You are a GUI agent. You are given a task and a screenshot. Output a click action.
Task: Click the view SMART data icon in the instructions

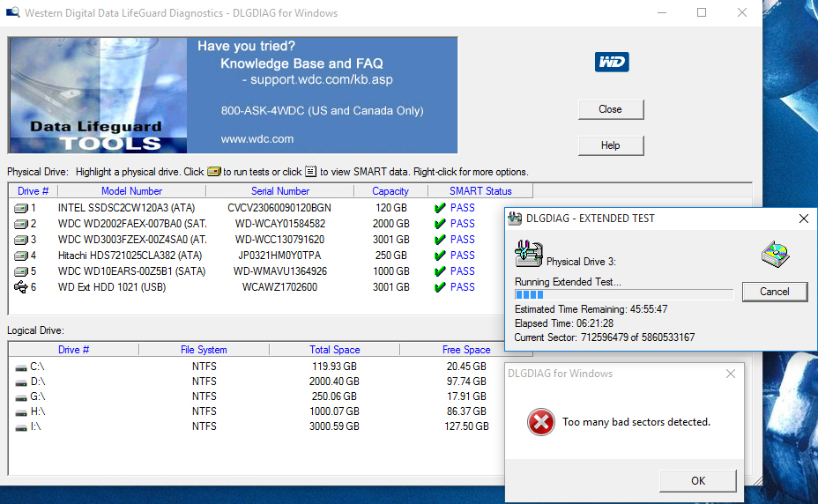(x=310, y=171)
